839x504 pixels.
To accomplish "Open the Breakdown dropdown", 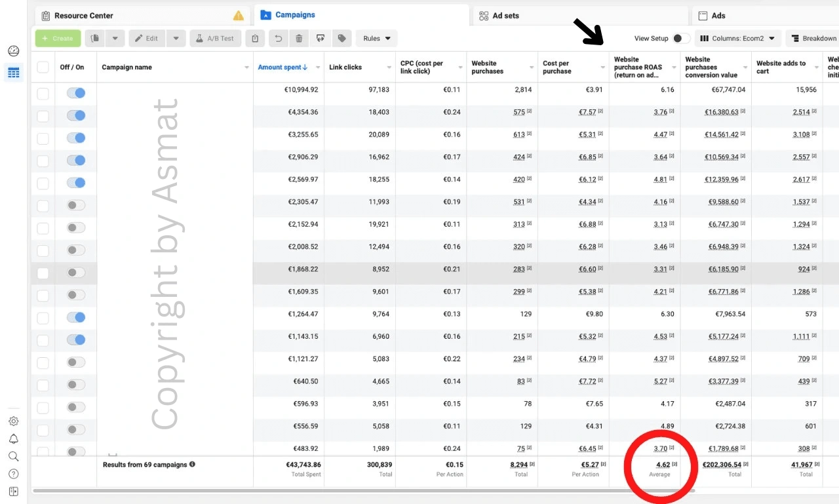I will 813,39.
